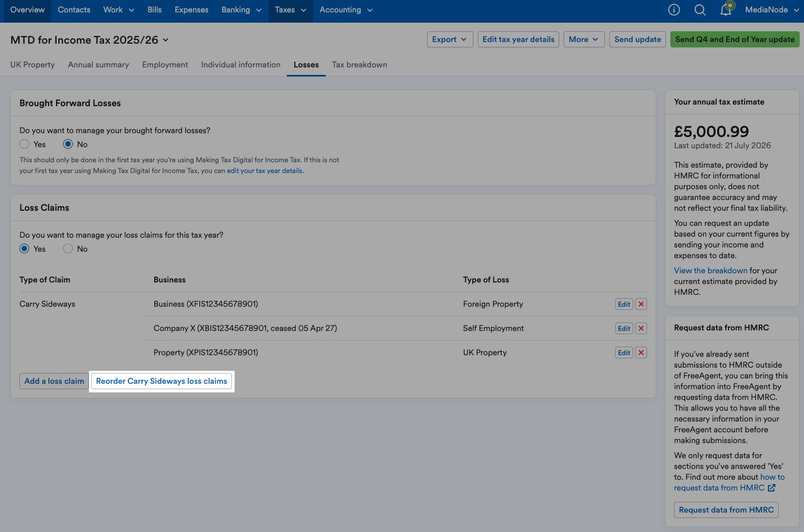The image size is (804, 532).
Task: Select No for brought forward losses
Action: [68, 144]
